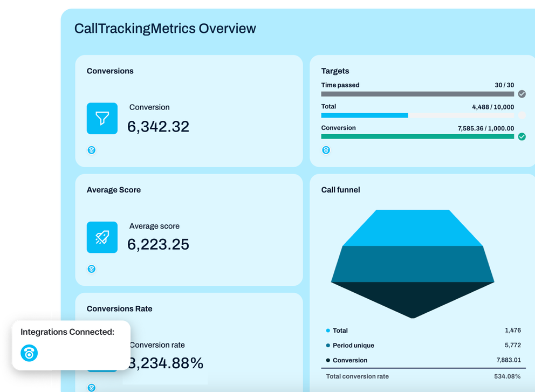Click the 30 / 30 time passed value
The width and height of the screenshot is (535, 392).
pyautogui.click(x=504, y=85)
